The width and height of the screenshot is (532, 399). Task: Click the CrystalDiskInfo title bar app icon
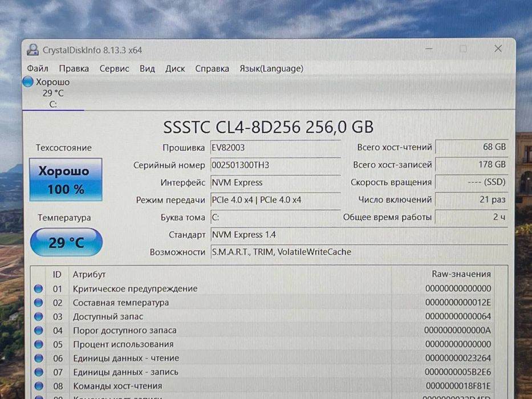tap(33, 50)
